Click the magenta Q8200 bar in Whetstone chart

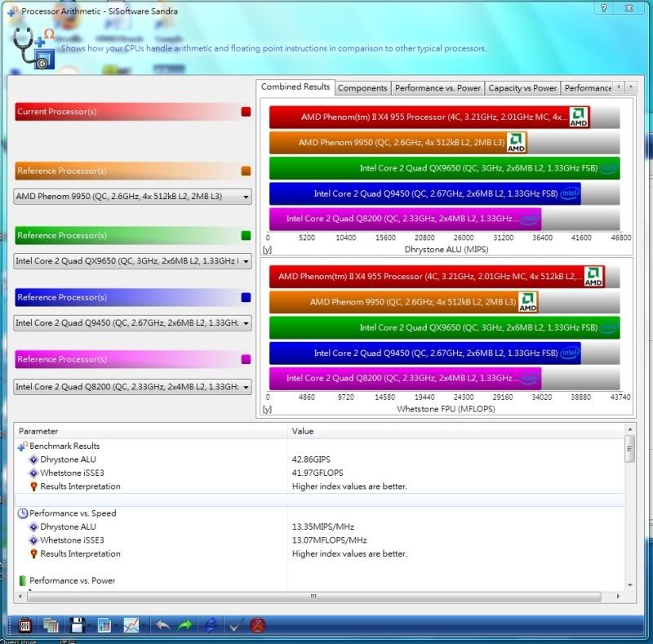[x=405, y=378]
